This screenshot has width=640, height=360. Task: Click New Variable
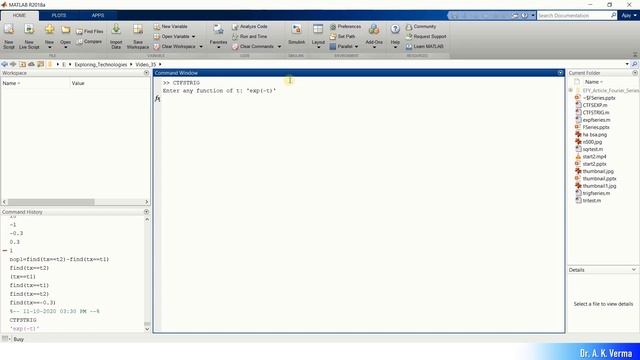point(171,27)
